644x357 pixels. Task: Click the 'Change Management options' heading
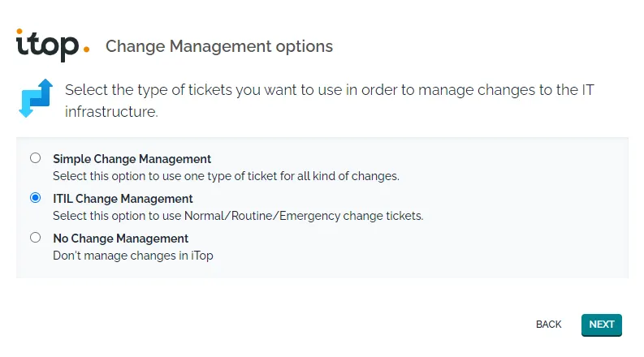click(219, 46)
